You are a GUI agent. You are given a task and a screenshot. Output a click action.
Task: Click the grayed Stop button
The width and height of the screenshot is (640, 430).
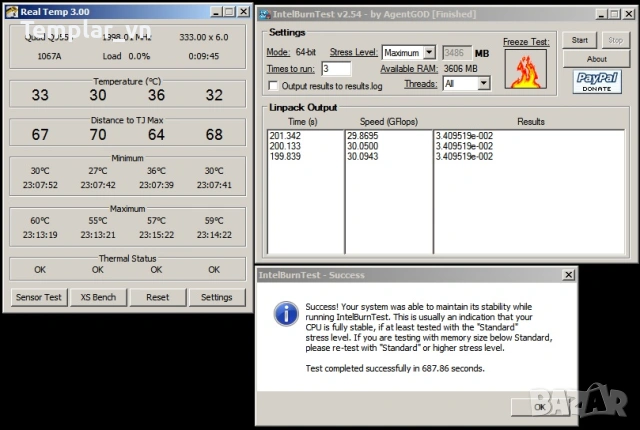pyautogui.click(x=615, y=40)
